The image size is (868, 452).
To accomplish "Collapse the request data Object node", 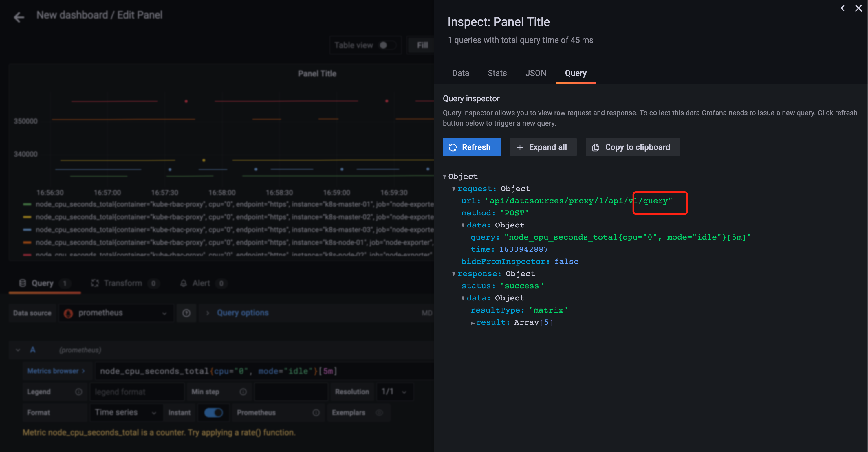I will pyautogui.click(x=463, y=225).
